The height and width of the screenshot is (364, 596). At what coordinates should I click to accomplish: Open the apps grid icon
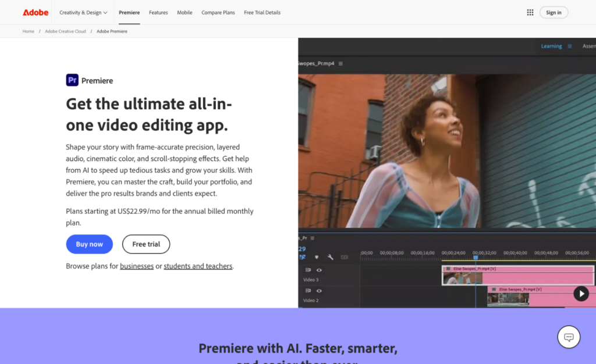530,12
